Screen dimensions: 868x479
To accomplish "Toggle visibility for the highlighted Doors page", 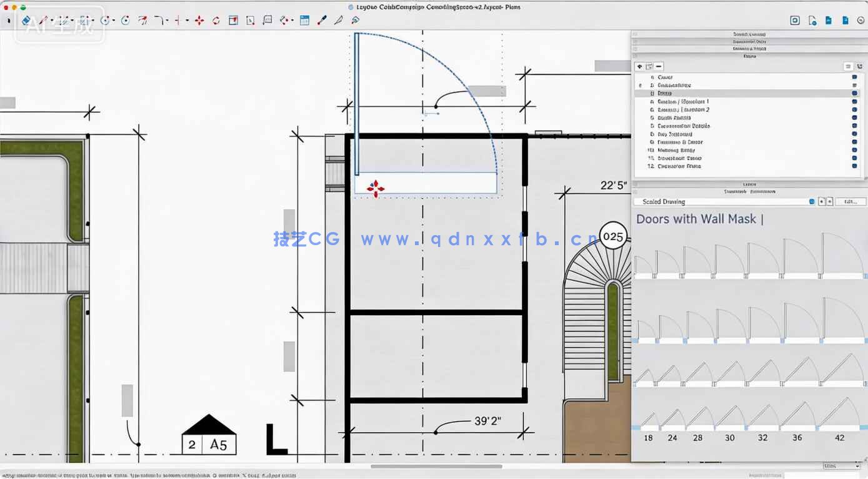I will [854, 93].
